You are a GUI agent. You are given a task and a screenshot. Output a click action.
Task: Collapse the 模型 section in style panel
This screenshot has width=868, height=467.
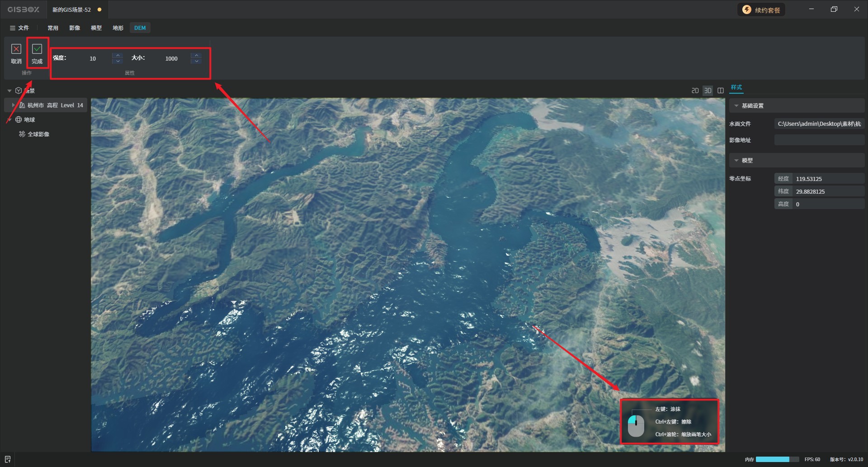[x=736, y=161]
